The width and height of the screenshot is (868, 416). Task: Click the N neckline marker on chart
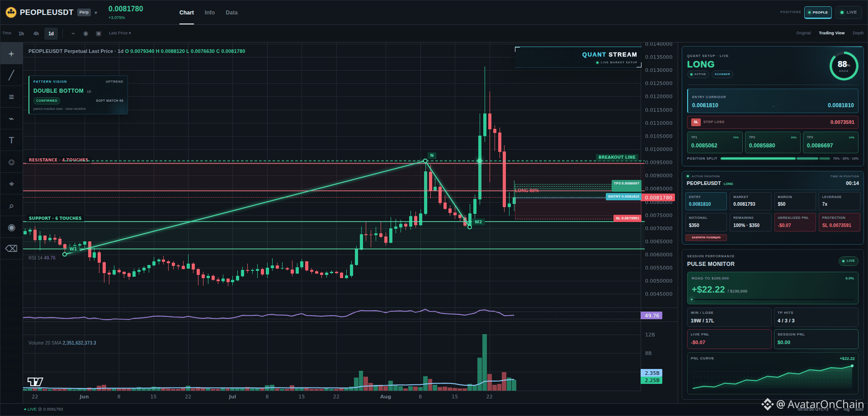click(x=432, y=156)
